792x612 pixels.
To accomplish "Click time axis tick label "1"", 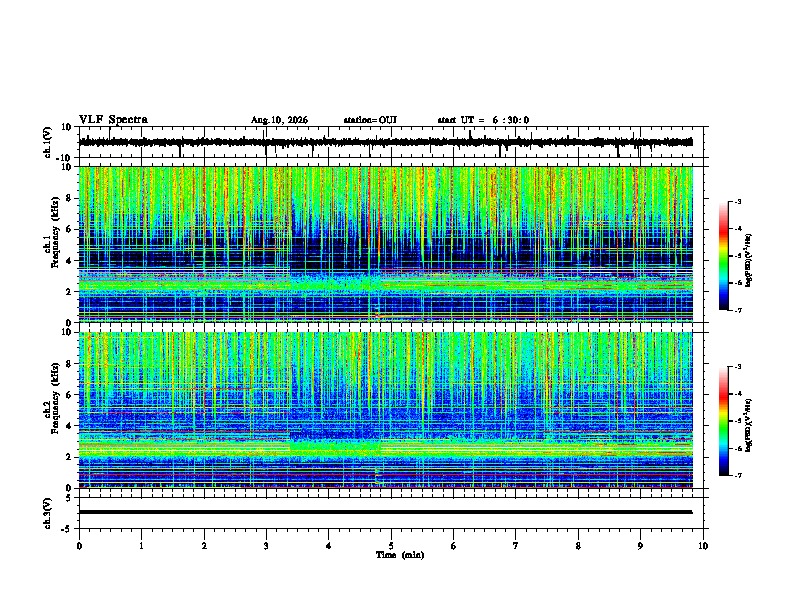I will [x=141, y=546].
